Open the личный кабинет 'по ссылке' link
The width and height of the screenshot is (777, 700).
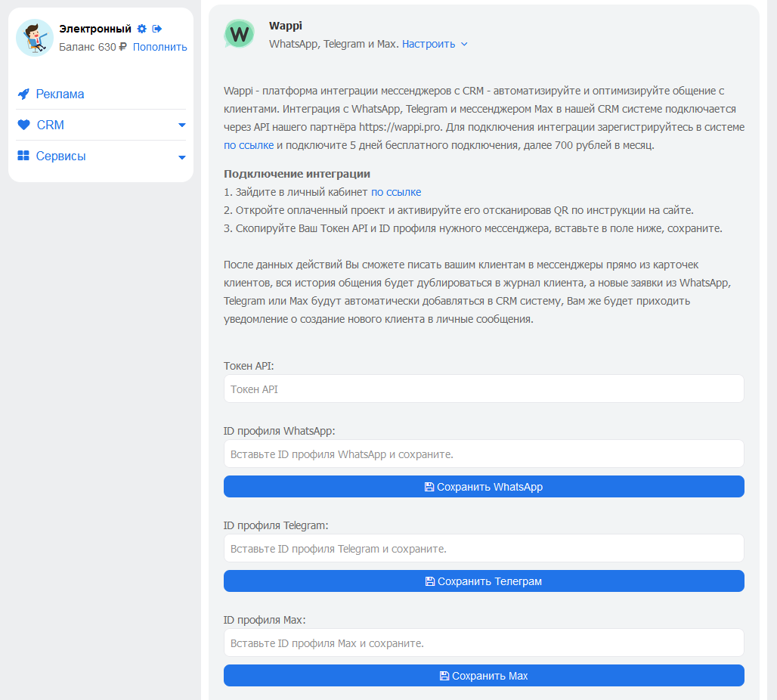(x=396, y=192)
